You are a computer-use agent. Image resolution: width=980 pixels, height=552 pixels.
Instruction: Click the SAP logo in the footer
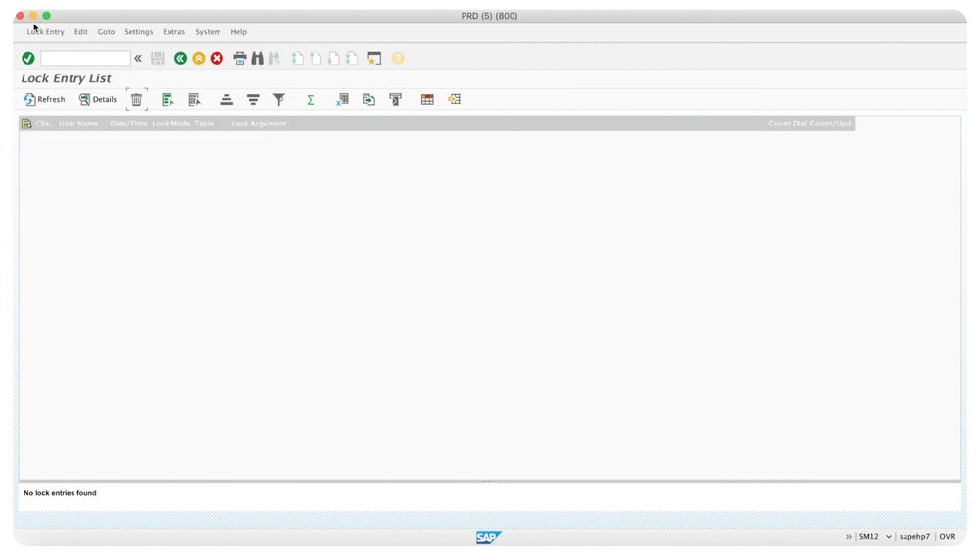point(488,537)
